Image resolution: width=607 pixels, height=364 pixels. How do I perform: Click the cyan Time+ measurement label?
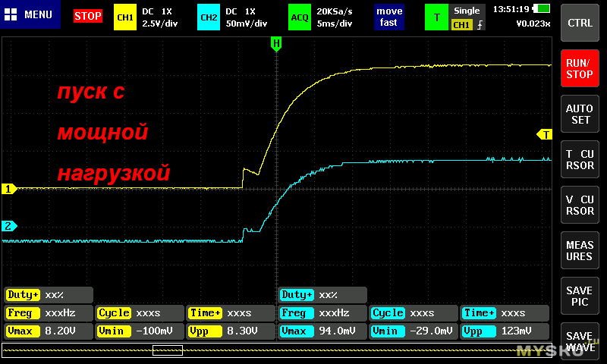(480, 313)
